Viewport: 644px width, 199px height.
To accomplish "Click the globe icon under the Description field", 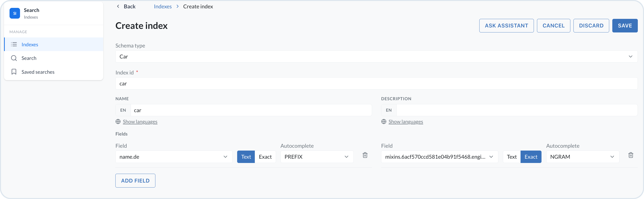I will pyautogui.click(x=384, y=122).
